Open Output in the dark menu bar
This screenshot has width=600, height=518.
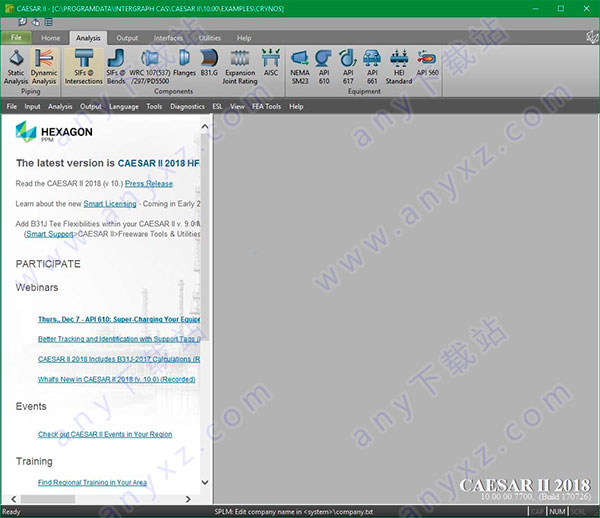(91, 106)
